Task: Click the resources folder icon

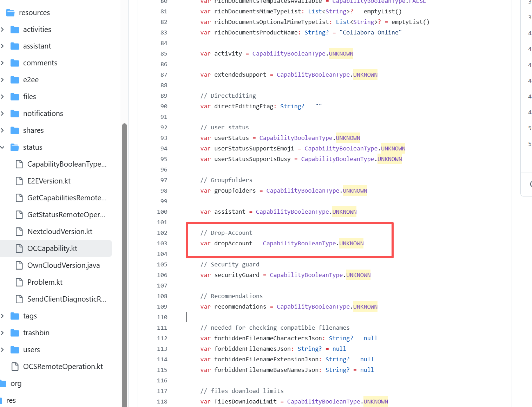Action: tap(11, 13)
